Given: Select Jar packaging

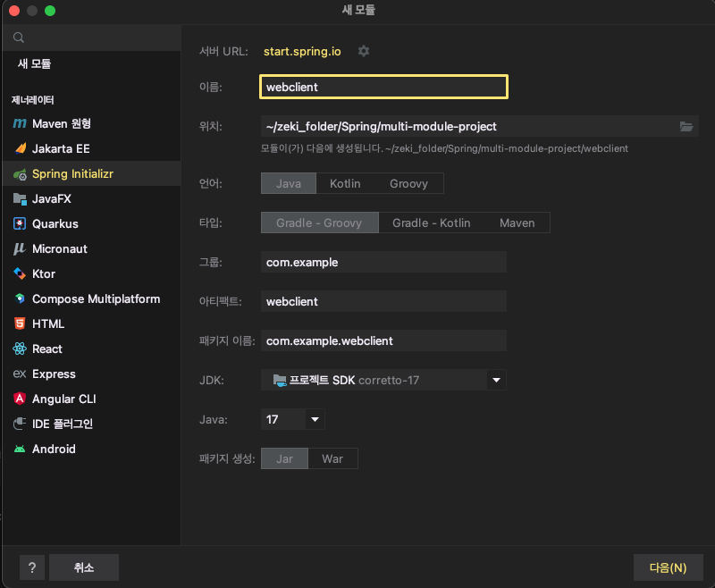Looking at the screenshot, I should click(284, 458).
